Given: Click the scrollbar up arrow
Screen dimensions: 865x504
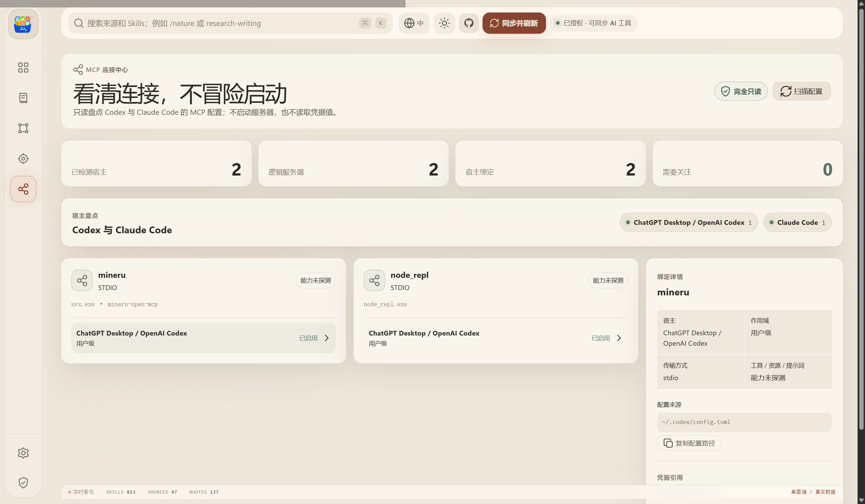Looking at the screenshot, I should point(861,3).
